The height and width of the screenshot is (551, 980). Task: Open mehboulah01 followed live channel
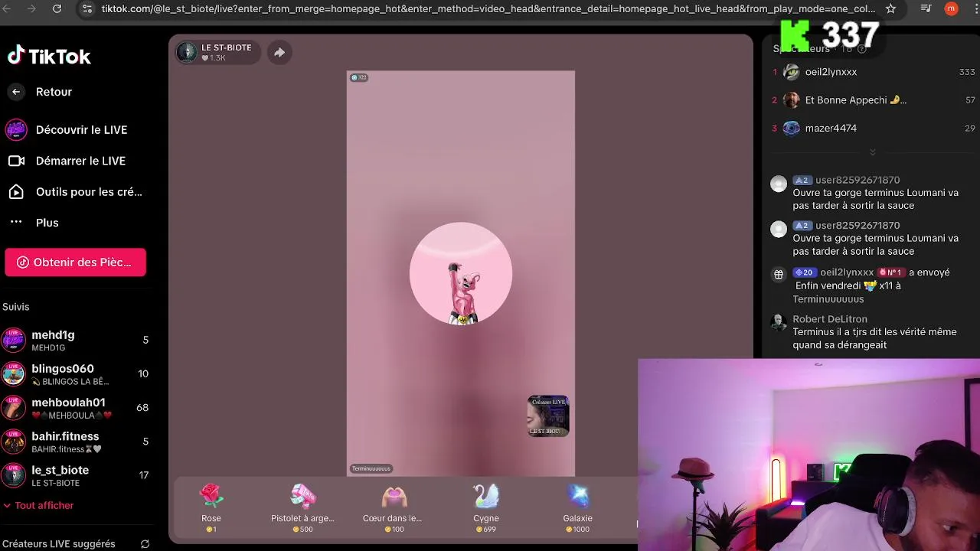75,407
